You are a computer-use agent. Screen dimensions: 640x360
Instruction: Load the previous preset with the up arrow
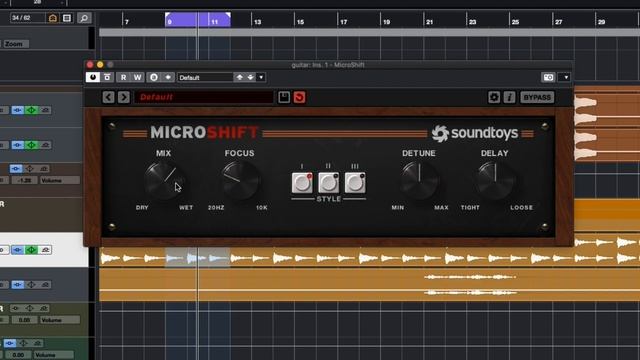click(240, 78)
